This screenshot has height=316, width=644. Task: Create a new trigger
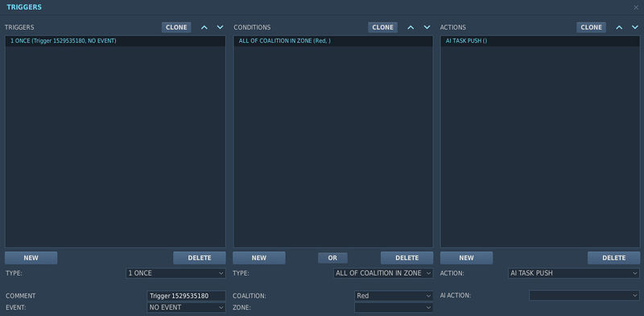[31, 258]
